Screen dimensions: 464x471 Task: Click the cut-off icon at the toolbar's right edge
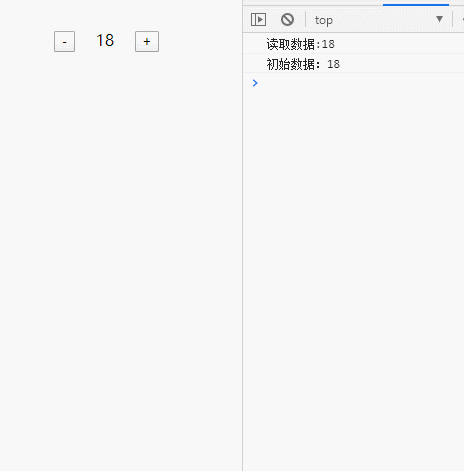click(x=463, y=20)
